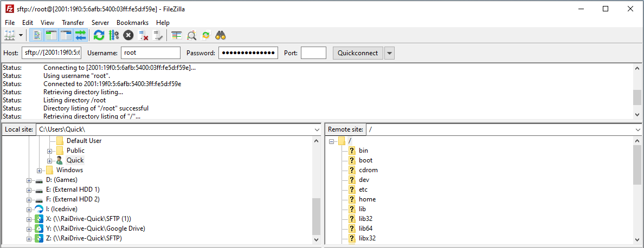Open directory listing filters (colored lines icon)
Screen dimensions: 644x248
coord(177,35)
